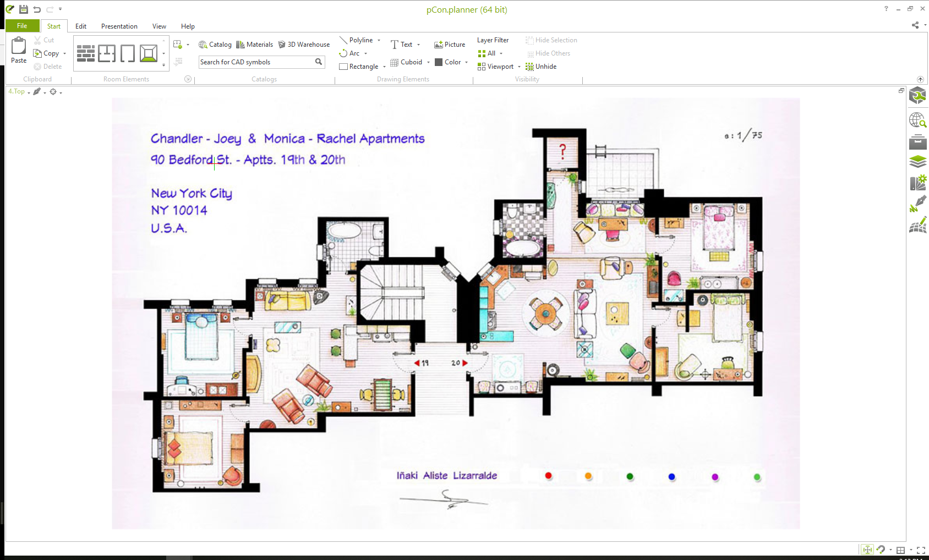This screenshot has height=560, width=929.
Task: Move to next row of Room Elements gallery
Action: [x=163, y=53]
